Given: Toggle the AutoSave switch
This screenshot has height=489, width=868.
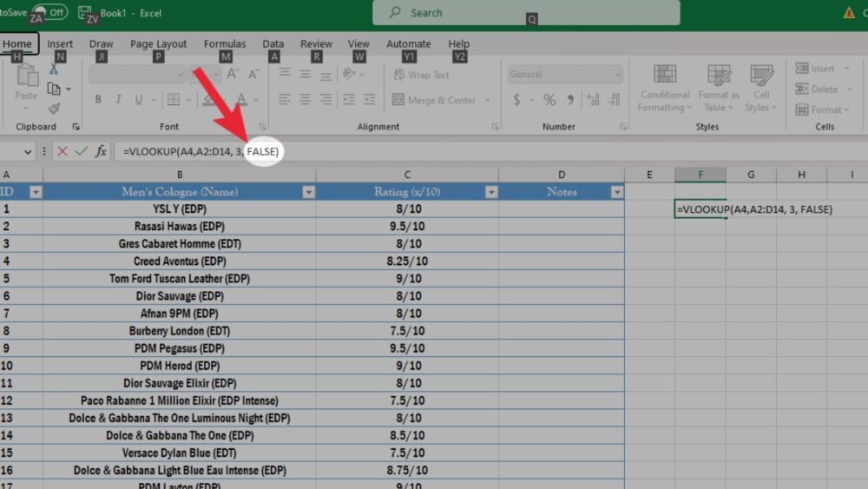Looking at the screenshot, I should tap(49, 12).
